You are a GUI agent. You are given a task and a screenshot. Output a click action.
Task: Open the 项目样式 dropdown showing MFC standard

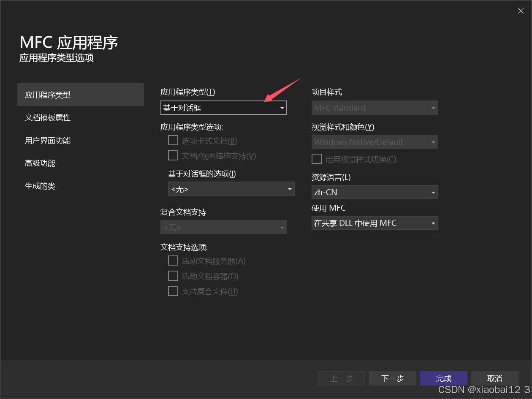(x=375, y=108)
